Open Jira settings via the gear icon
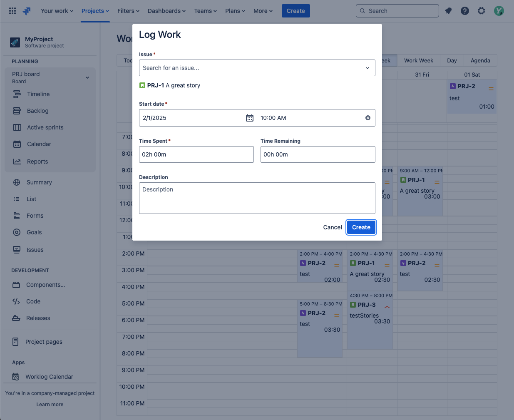The width and height of the screenshot is (514, 420). pyautogui.click(x=481, y=11)
